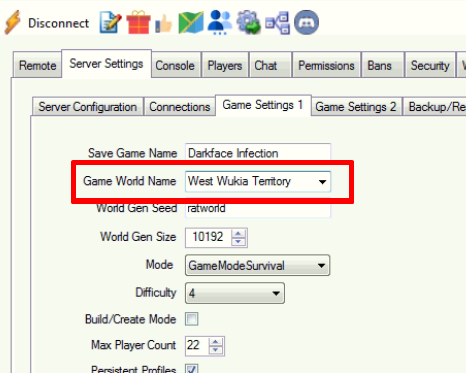Click the Build/Create Mode label
This screenshot has height=373, width=466.
(131, 319)
